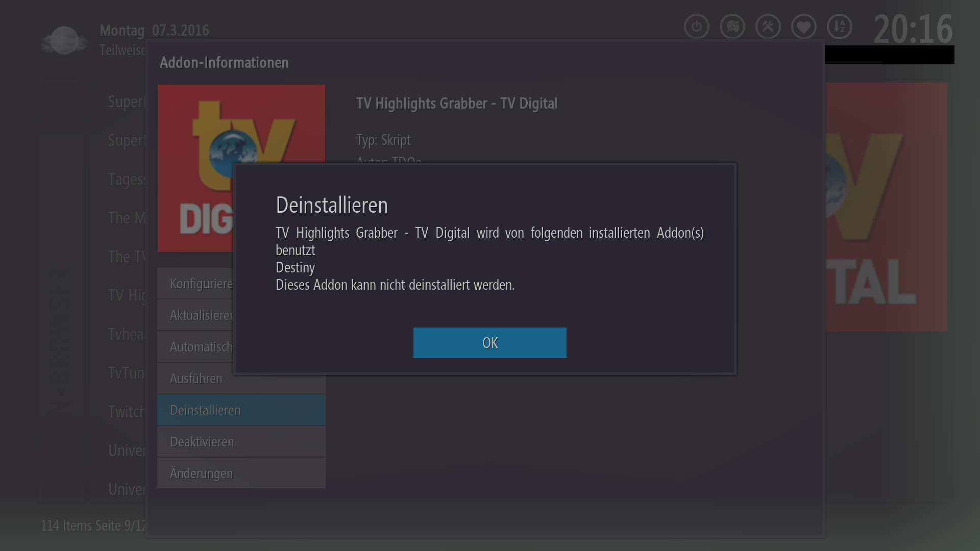Toggle the Automatisch update option
Viewport: 980px width, 551px height.
(195, 347)
